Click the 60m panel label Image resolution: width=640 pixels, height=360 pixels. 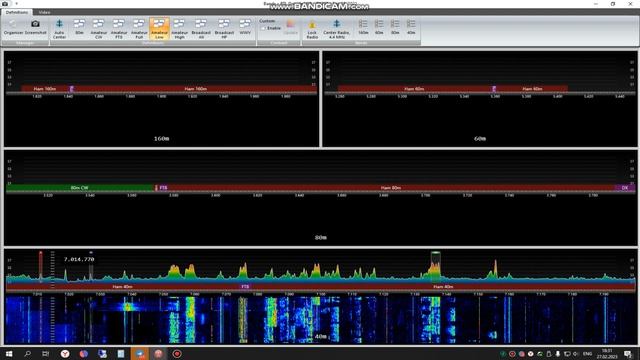480,139
